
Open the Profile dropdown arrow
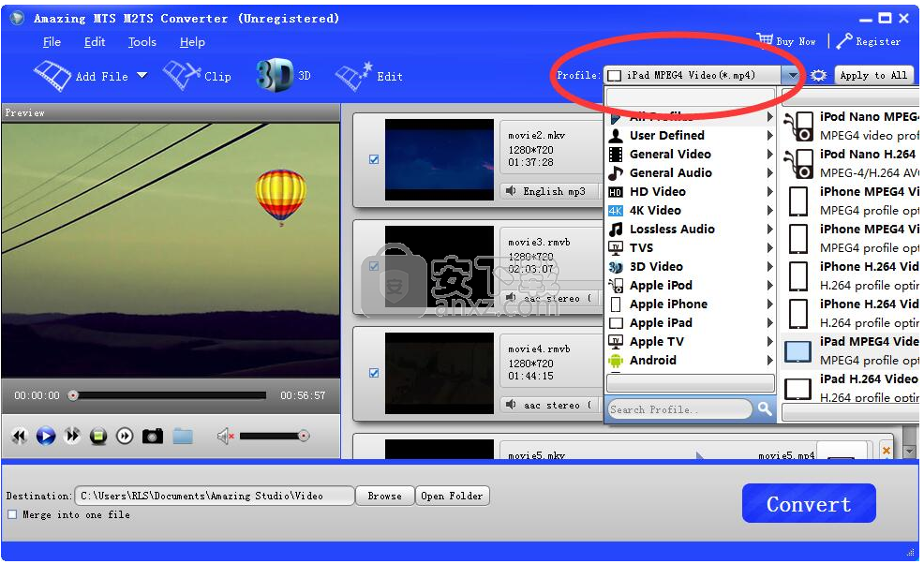[792, 75]
